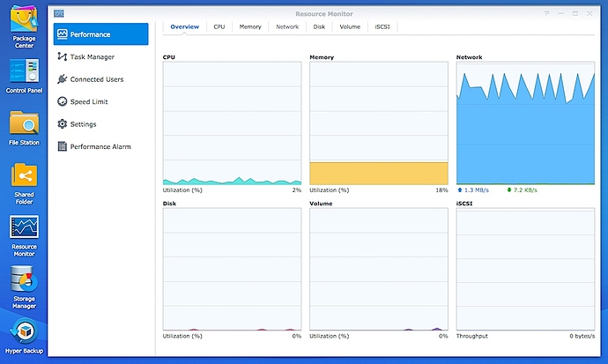Click the 7.2 KB/s download value
Screen dimensions: 608x364
click(525, 190)
